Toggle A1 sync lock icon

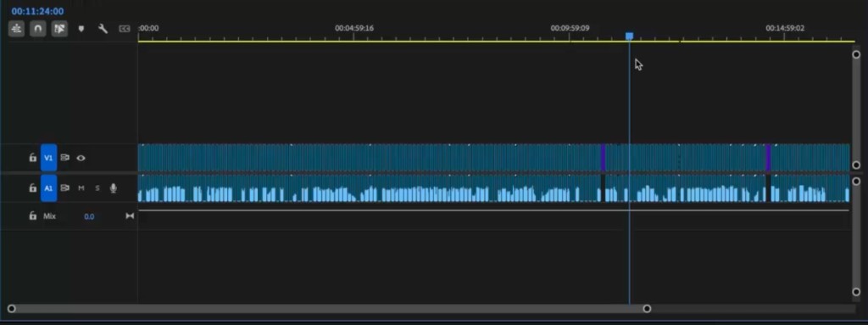pyautogui.click(x=64, y=188)
